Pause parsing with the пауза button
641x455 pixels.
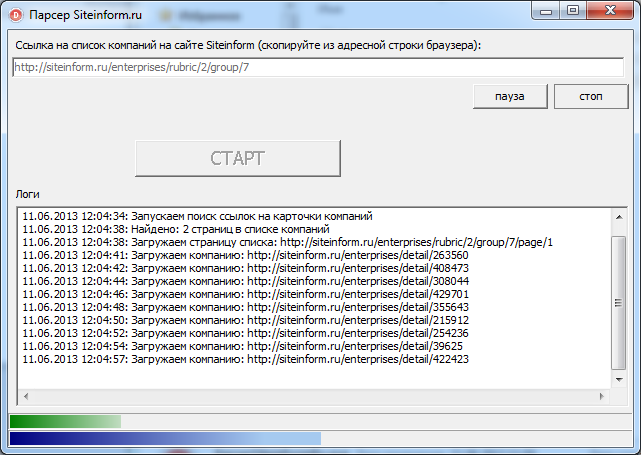pos(510,96)
